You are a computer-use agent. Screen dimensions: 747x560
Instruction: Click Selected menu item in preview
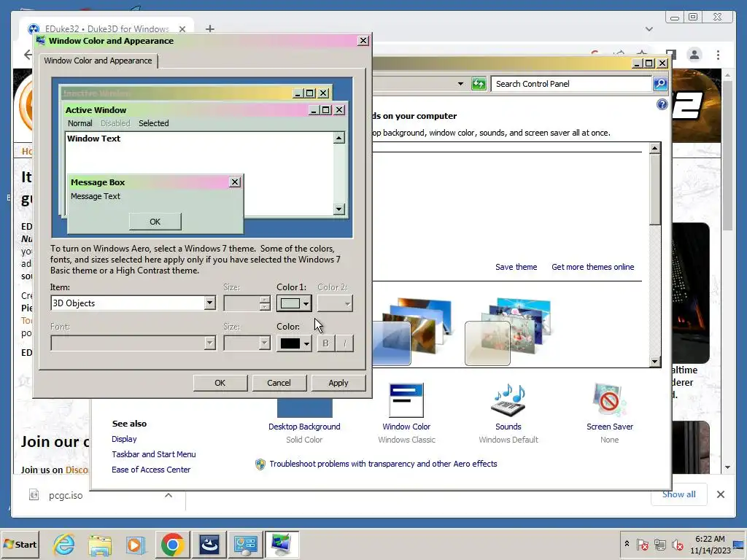point(153,123)
